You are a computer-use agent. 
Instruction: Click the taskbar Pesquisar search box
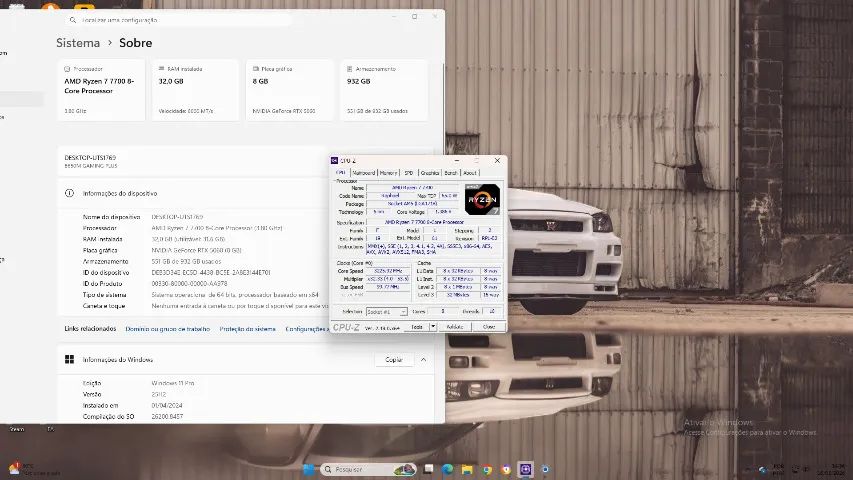click(x=369, y=469)
